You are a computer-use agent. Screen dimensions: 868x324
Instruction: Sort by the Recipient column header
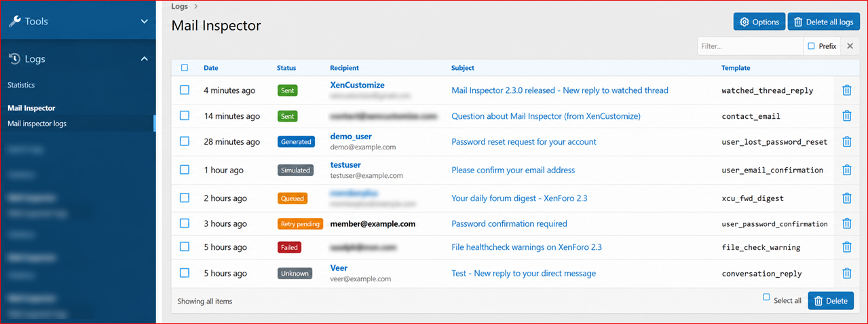click(344, 68)
